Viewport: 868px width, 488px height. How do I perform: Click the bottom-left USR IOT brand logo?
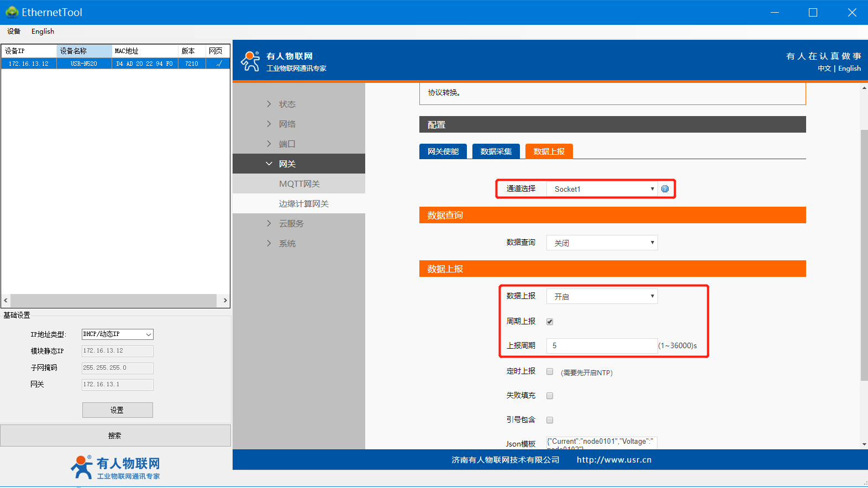click(x=115, y=468)
